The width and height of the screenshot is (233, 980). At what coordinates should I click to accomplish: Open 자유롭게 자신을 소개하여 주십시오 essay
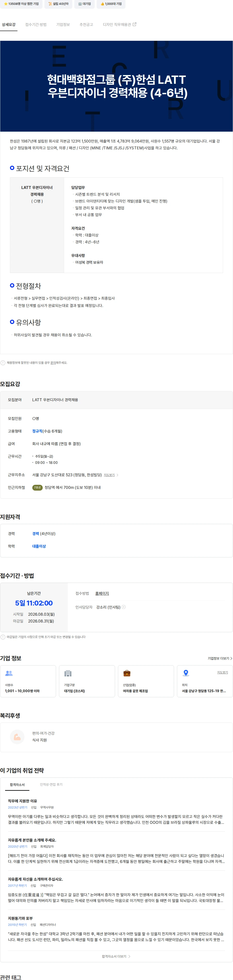(35, 879)
